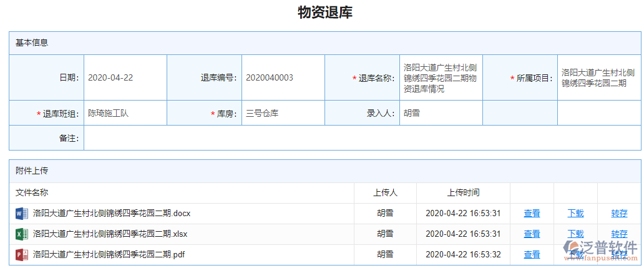
Task: Click uploader 胡雪 in the xlsx row
Action: pos(385,234)
